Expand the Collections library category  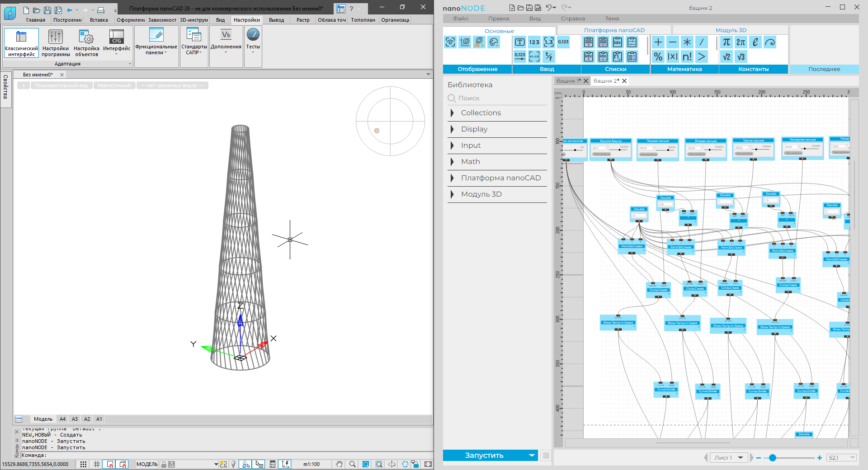coord(481,113)
